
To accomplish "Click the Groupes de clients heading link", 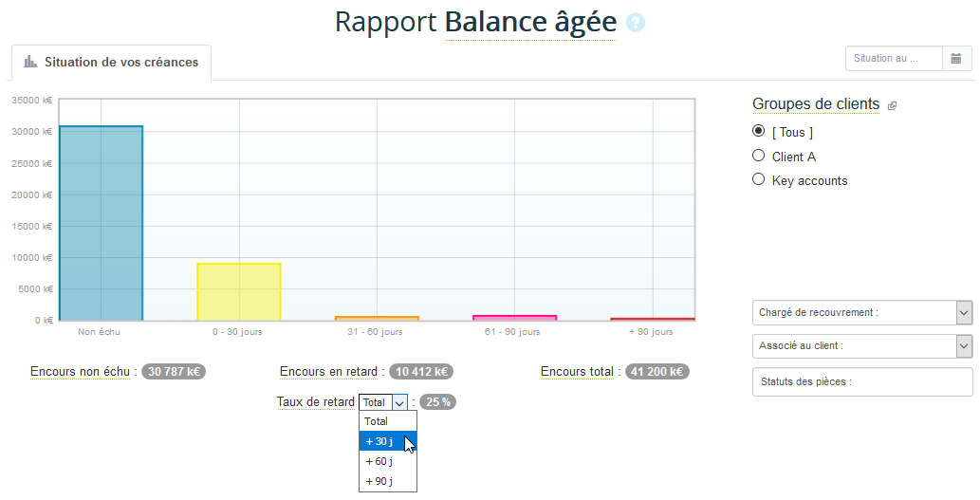I will pyautogui.click(x=815, y=104).
